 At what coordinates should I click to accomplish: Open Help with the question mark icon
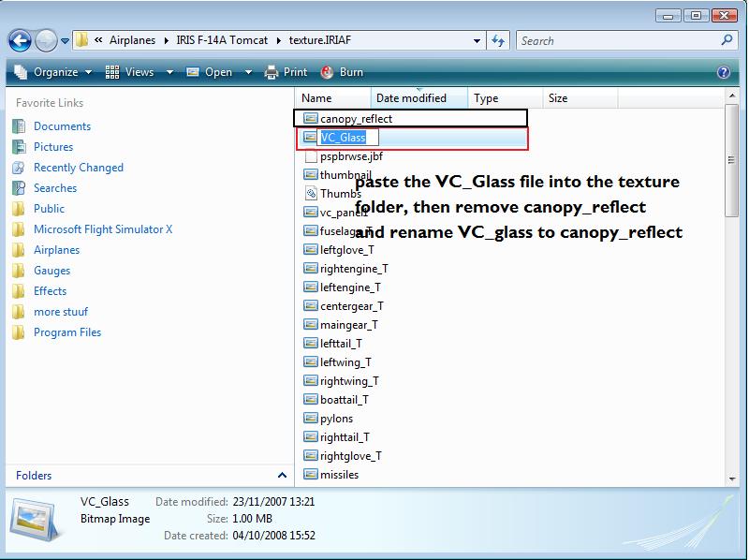[724, 72]
